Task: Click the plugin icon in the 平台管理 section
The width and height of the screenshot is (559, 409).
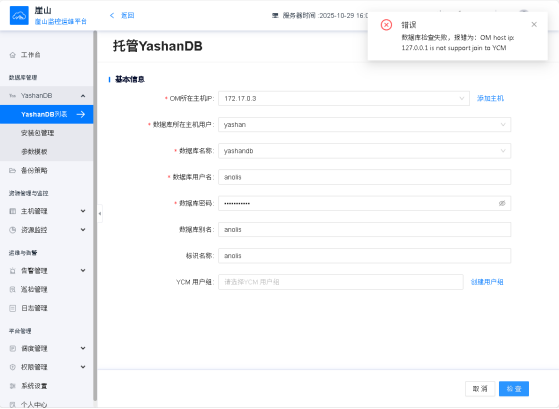Action: pos(12,348)
